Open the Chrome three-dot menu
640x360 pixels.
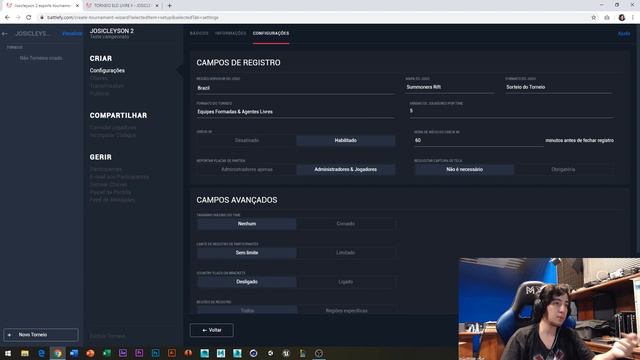click(x=633, y=18)
